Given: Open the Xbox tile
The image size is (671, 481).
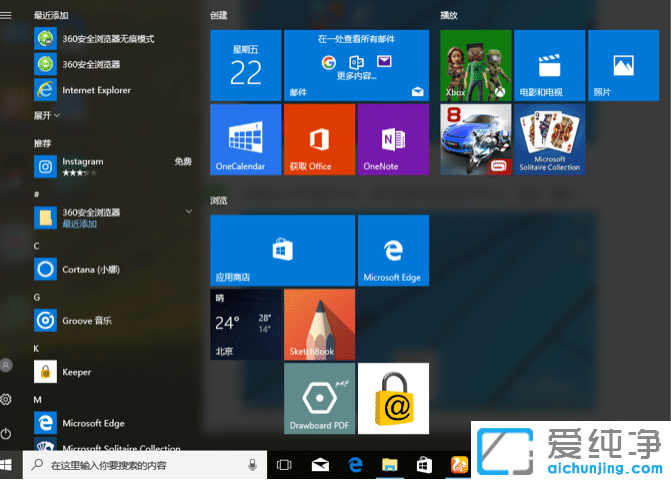Looking at the screenshot, I should click(x=476, y=65).
